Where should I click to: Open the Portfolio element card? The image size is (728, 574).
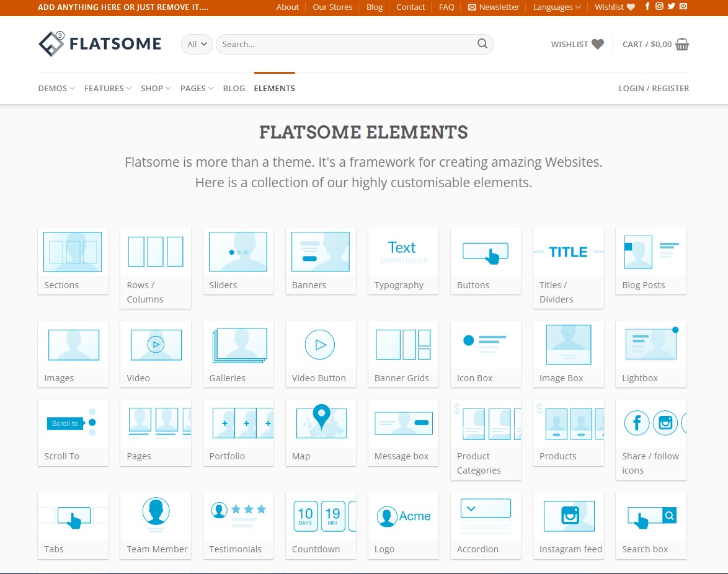click(238, 433)
